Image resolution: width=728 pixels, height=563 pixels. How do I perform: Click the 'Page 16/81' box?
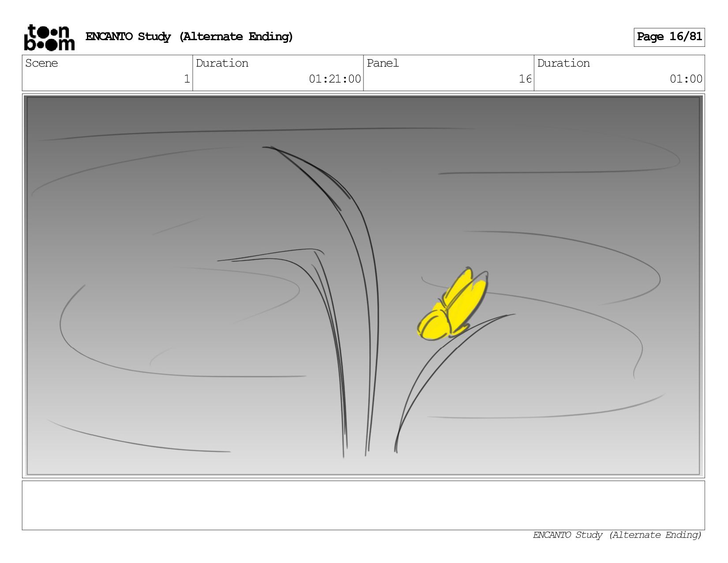(669, 37)
